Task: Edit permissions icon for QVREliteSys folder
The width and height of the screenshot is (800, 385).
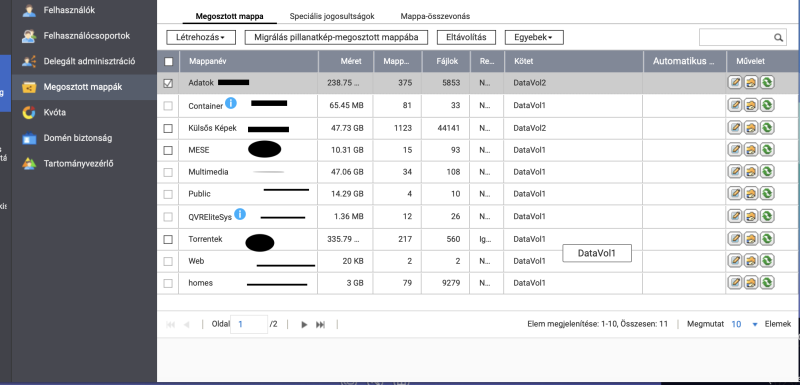Action: coord(751,216)
